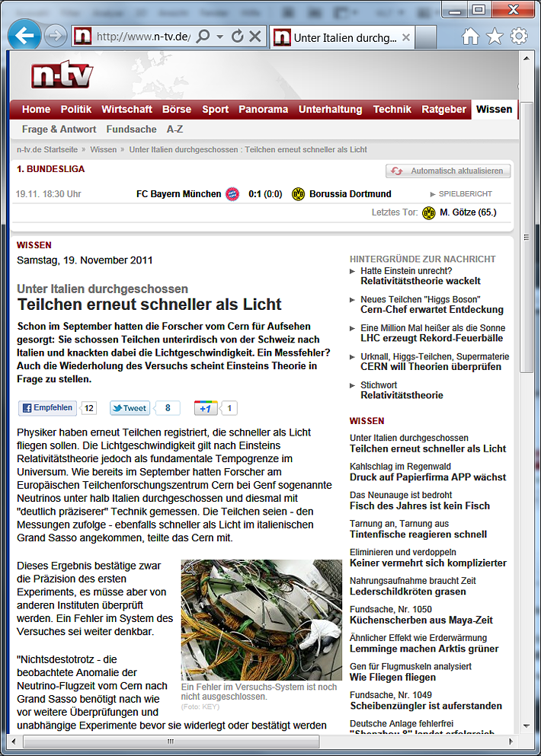
Task: Click the FC Bayern München club crest
Action: pos(232,194)
